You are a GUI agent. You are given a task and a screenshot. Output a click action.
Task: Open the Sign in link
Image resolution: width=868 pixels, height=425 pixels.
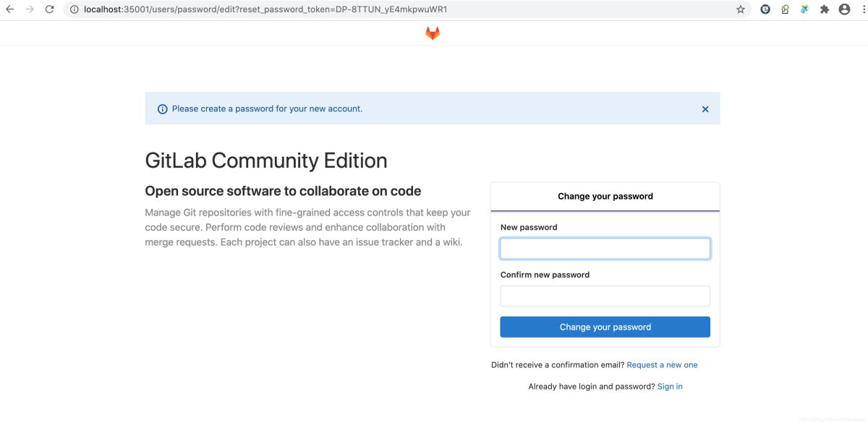[670, 387]
